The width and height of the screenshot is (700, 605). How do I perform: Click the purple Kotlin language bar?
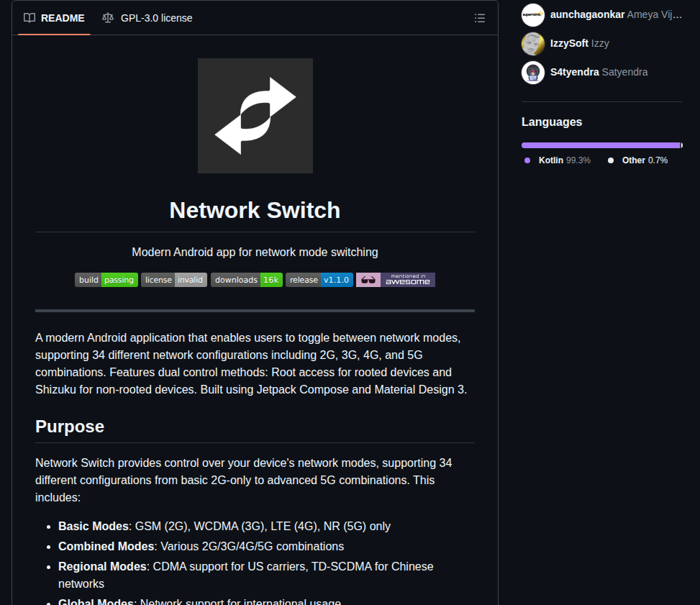tap(601, 145)
